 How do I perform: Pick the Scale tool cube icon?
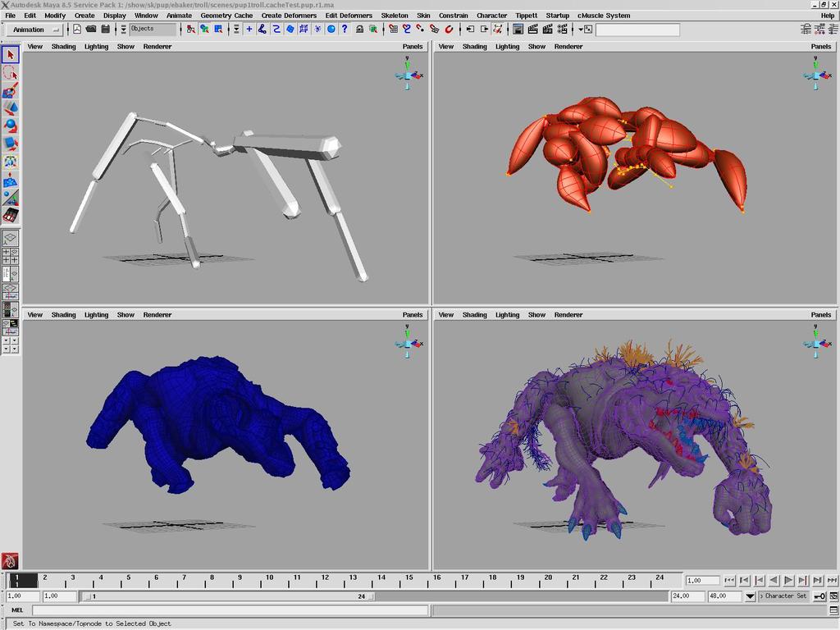(10, 144)
